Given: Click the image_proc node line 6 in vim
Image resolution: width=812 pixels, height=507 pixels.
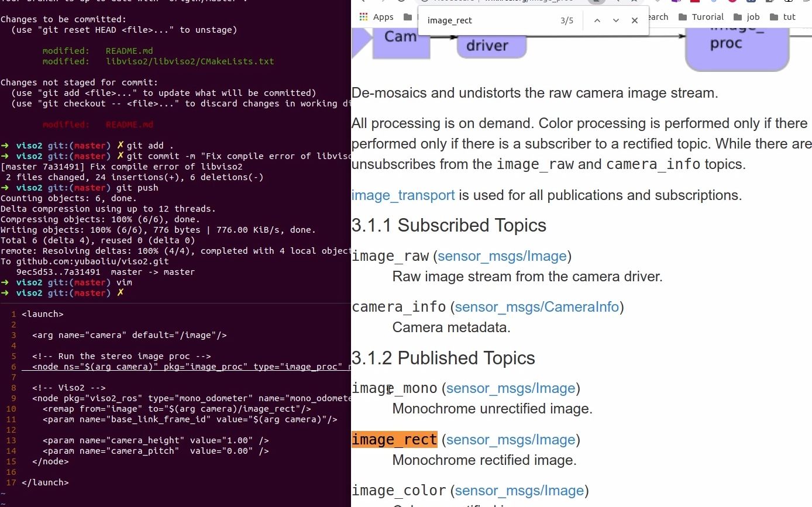Looking at the screenshot, I should [x=186, y=367].
